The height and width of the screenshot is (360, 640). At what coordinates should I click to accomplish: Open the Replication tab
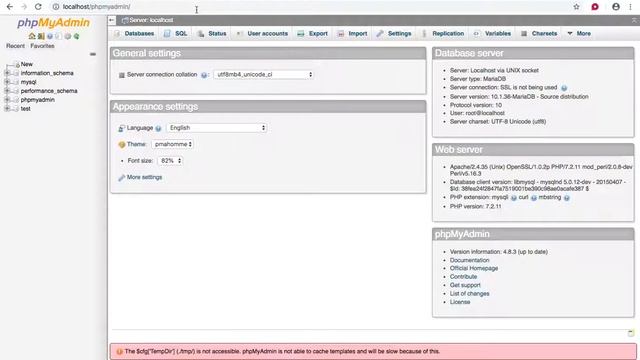pyautogui.click(x=443, y=33)
